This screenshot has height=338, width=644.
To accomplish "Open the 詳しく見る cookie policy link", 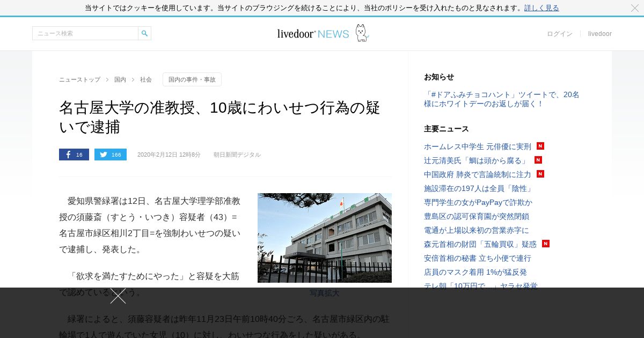I will pos(541,8).
